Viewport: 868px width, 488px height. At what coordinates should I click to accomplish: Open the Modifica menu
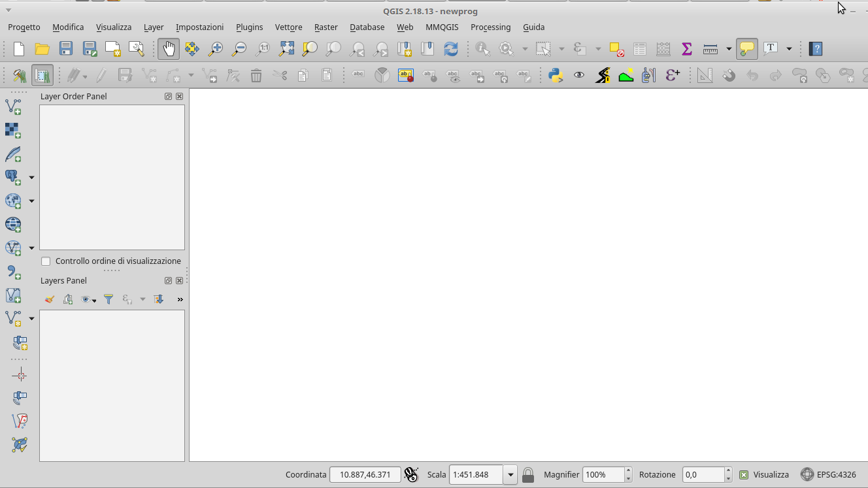68,27
